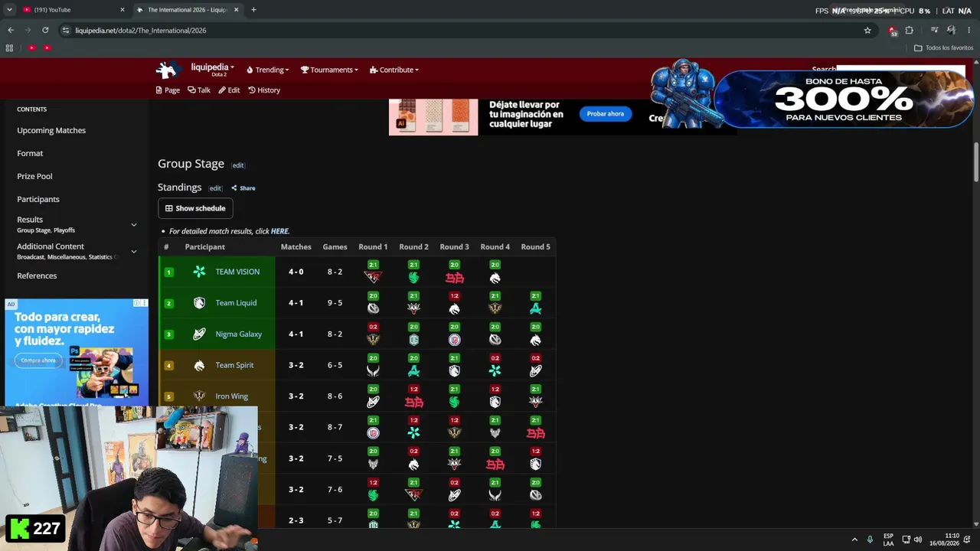View site information next to the URL
The image size is (980, 551).
coord(66,31)
